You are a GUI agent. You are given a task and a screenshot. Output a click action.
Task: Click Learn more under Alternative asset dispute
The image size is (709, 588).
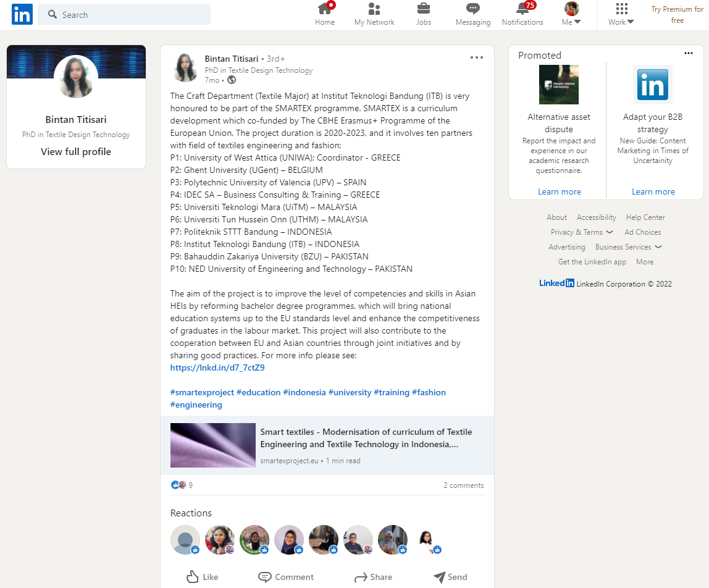coord(560,191)
